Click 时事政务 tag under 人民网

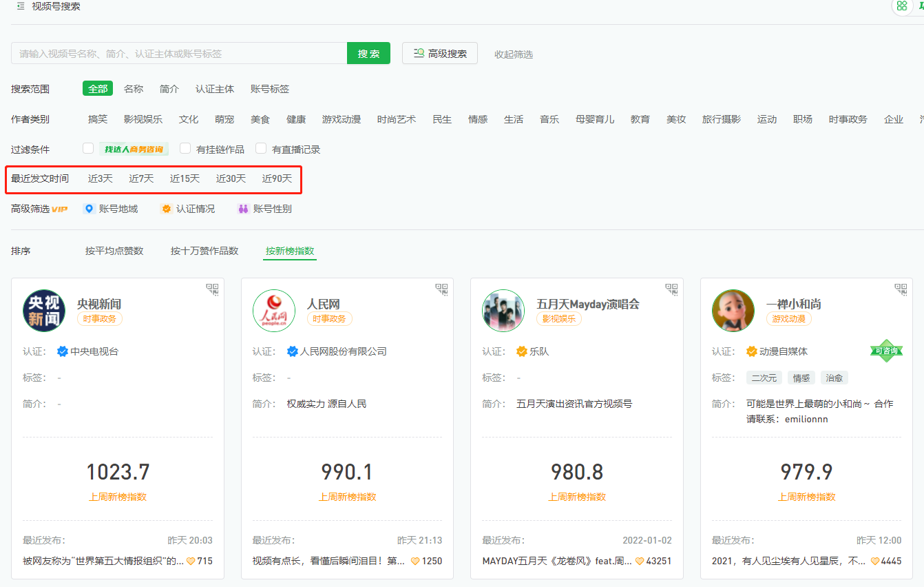click(x=329, y=319)
